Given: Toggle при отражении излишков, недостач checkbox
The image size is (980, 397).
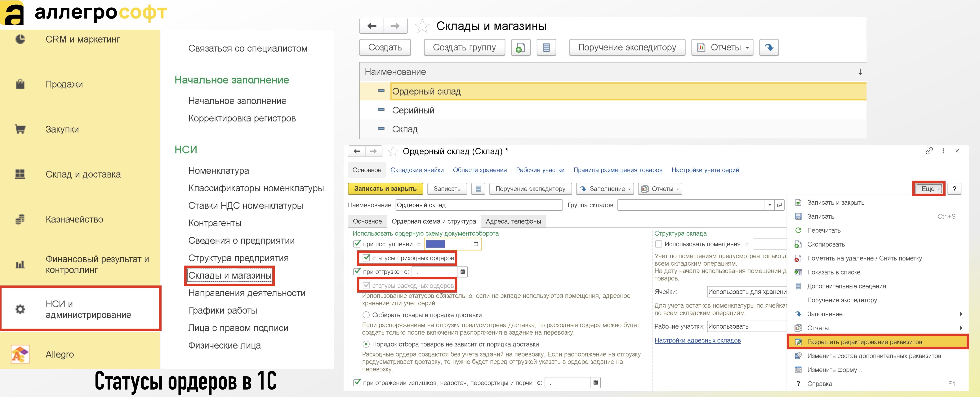Looking at the screenshot, I should pos(357,382).
